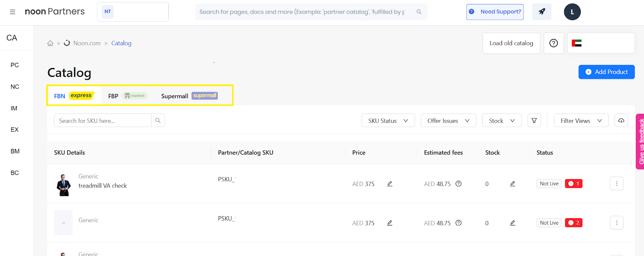Image resolution: width=644 pixels, height=256 pixels.
Task: Edit stock for treadmill VA check
Action: (512, 184)
